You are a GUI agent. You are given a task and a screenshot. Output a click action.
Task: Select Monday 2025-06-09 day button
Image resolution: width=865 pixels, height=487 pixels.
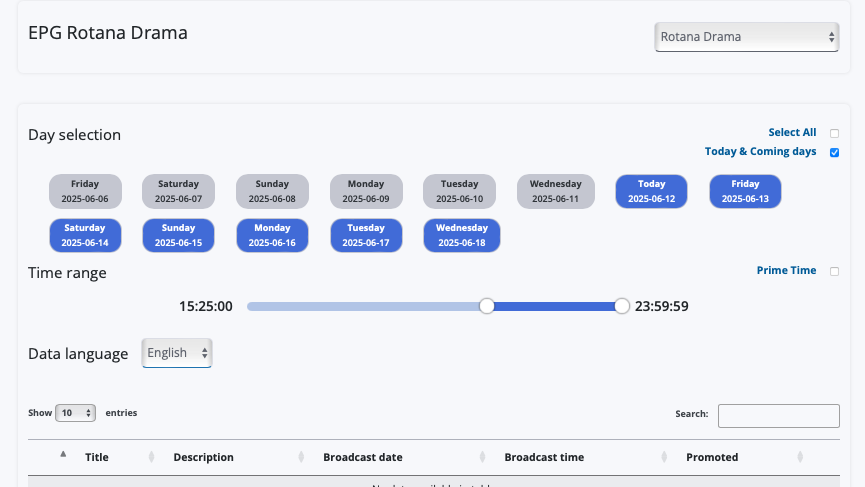(366, 191)
